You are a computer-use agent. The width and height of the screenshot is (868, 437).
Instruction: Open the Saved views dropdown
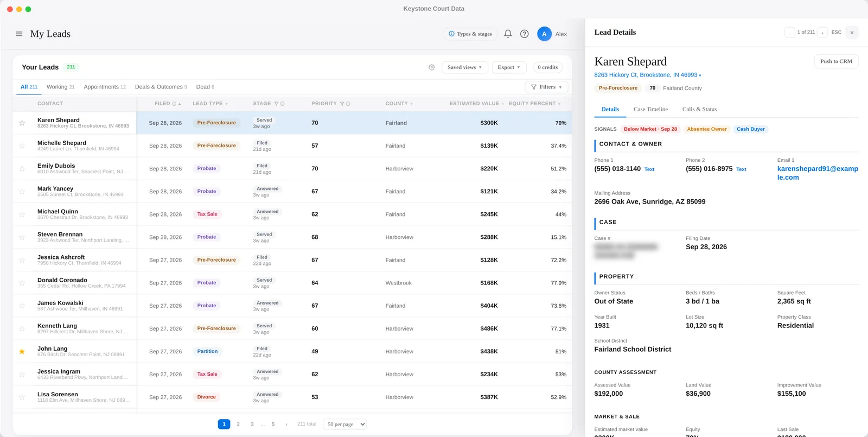464,67
